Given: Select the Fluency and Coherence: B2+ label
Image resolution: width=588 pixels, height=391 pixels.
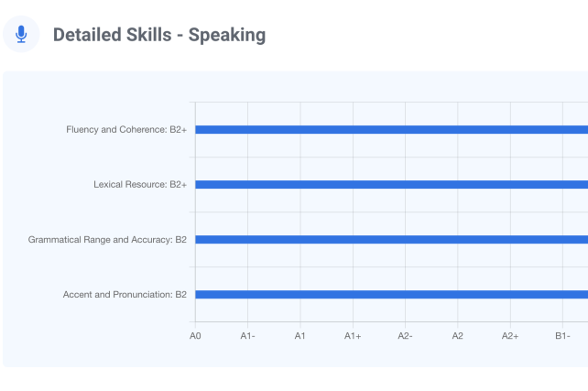Looking at the screenshot, I should pyautogui.click(x=126, y=130).
